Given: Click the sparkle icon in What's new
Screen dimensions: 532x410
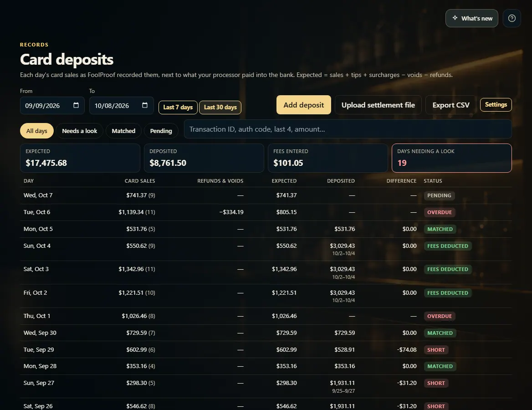Looking at the screenshot, I should [x=455, y=18].
